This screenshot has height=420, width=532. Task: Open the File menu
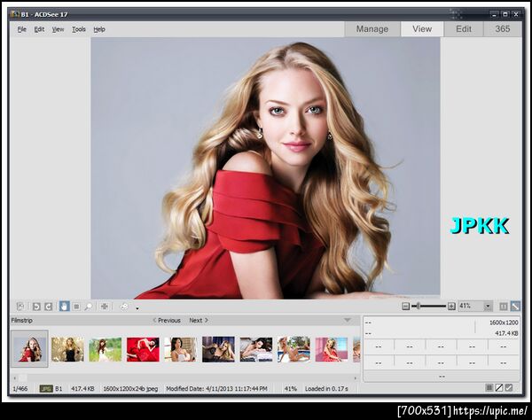tap(21, 29)
